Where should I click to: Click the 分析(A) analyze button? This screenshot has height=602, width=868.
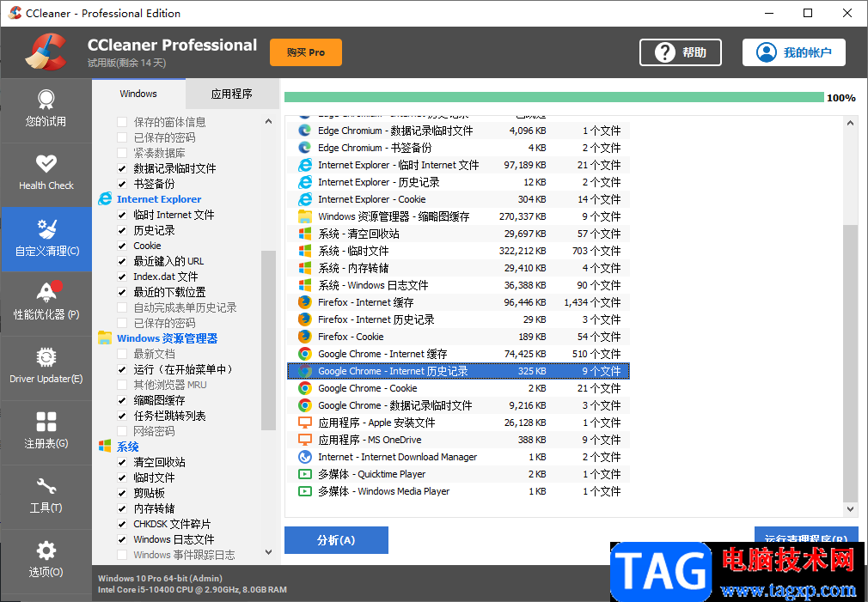click(336, 540)
